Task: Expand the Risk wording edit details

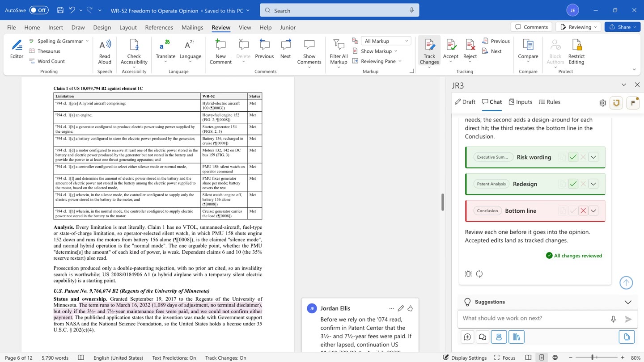Action: click(x=593, y=157)
